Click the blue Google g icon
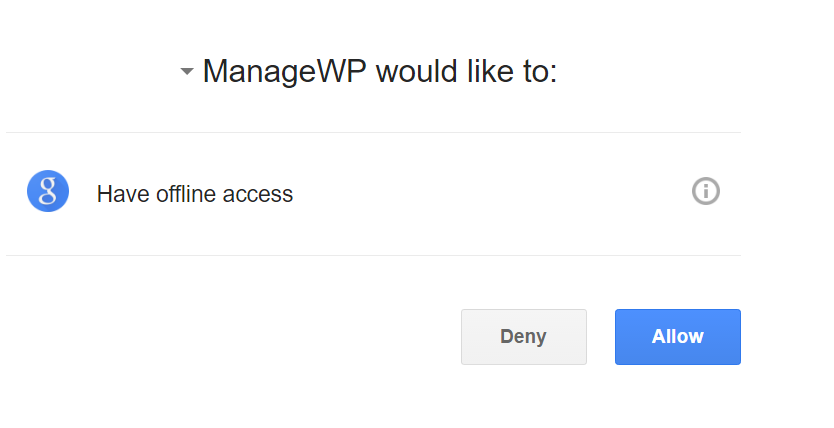This screenshot has height=428, width=834. (48, 191)
